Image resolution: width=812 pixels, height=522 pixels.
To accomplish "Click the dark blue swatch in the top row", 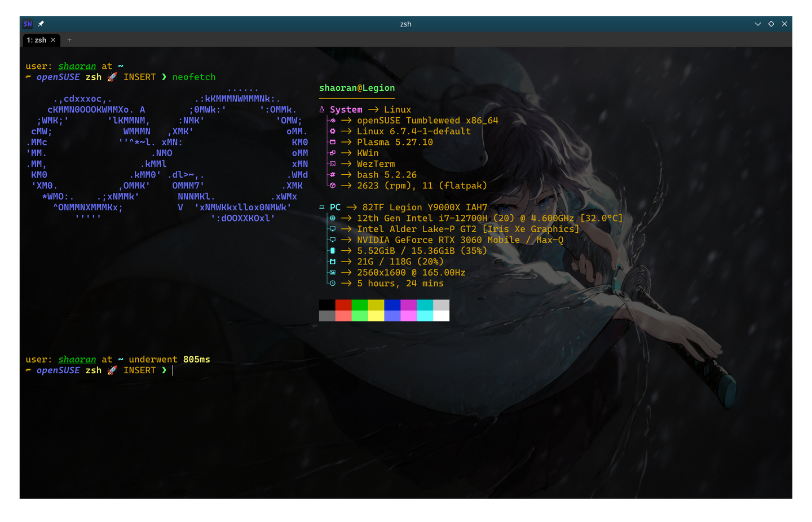I will coord(392,305).
